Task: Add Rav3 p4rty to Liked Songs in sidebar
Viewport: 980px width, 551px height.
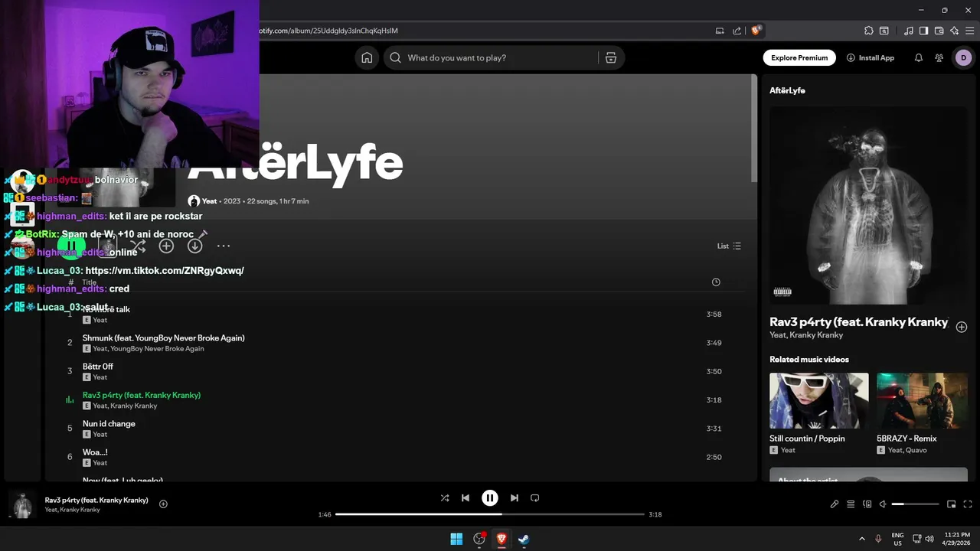Action: click(962, 327)
